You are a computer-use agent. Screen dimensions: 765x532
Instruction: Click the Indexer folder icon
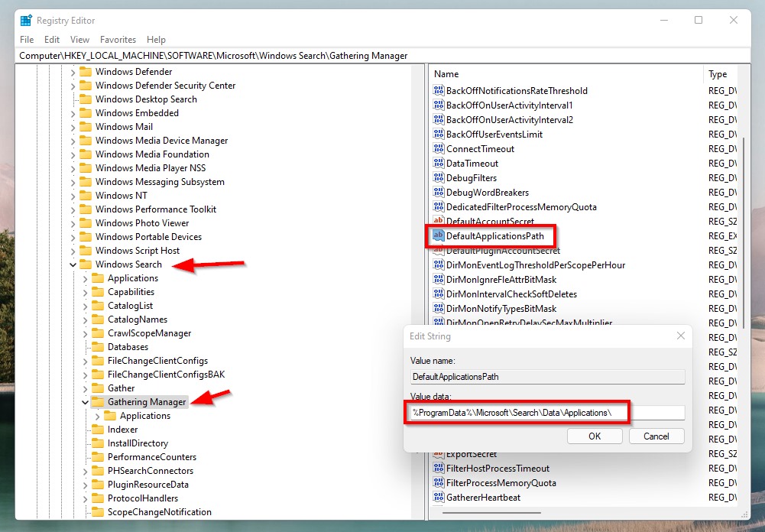tap(98, 430)
